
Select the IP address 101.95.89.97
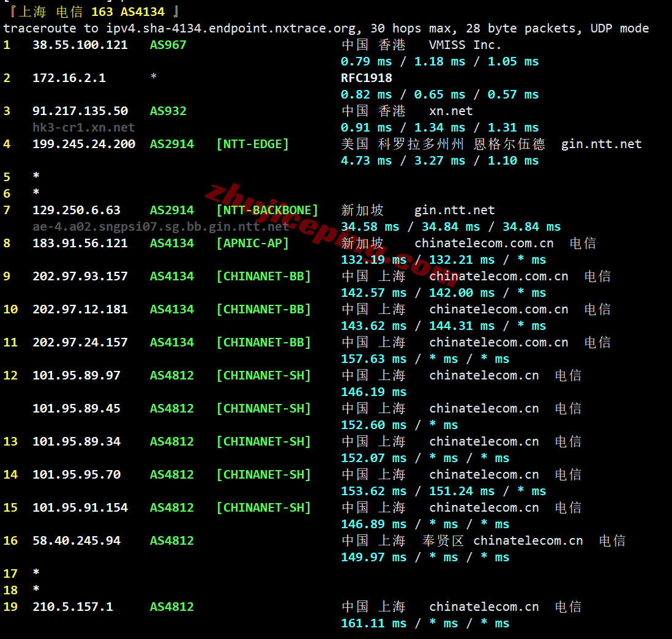tap(77, 375)
